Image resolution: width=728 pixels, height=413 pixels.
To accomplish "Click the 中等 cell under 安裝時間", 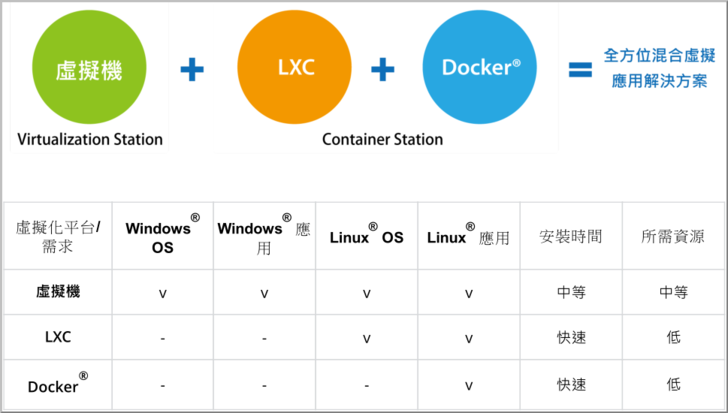I will pos(571,292).
